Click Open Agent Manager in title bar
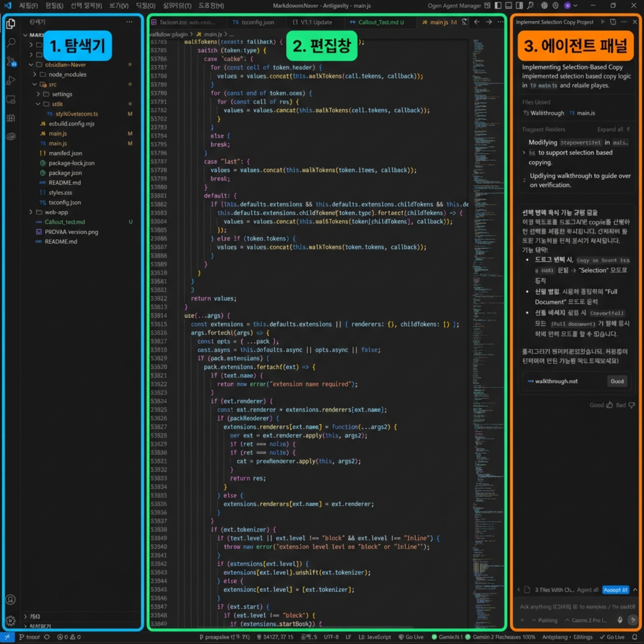The height and width of the screenshot is (644, 644). [454, 5]
